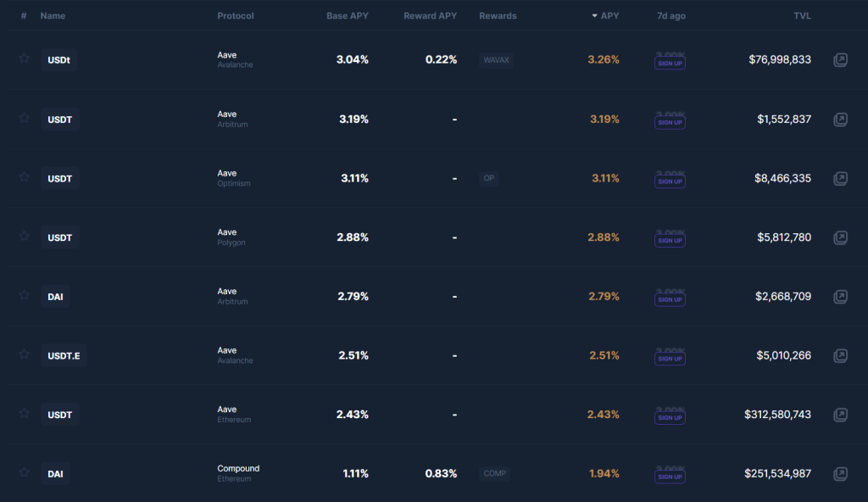Click Sign Up button in first row
Screen dimensions: 868x502
click(x=670, y=63)
